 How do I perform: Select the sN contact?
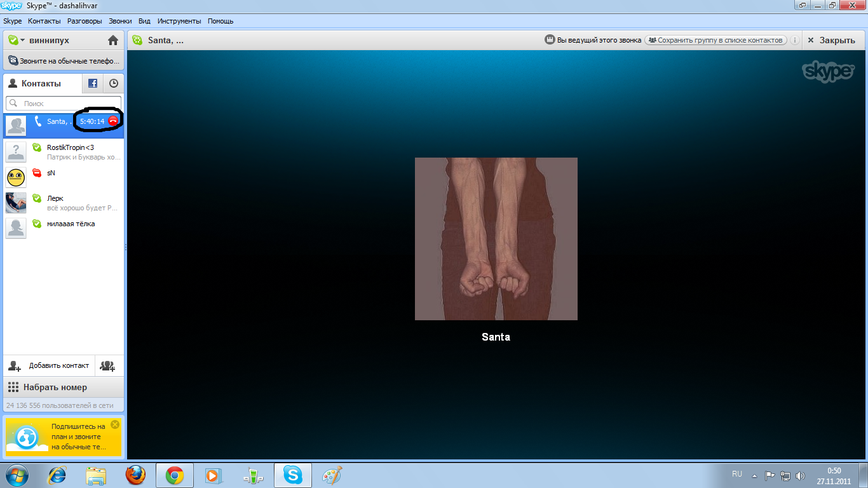[64, 177]
